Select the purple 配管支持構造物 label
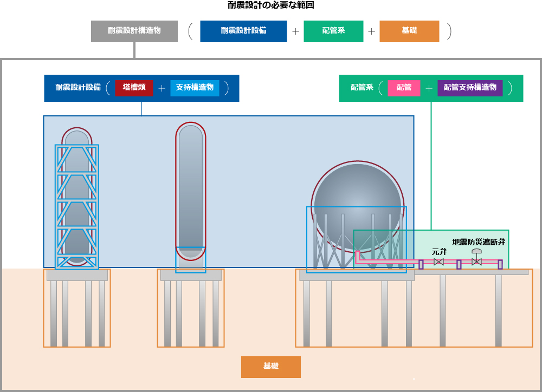This screenshot has height=392, width=542. [x=470, y=88]
